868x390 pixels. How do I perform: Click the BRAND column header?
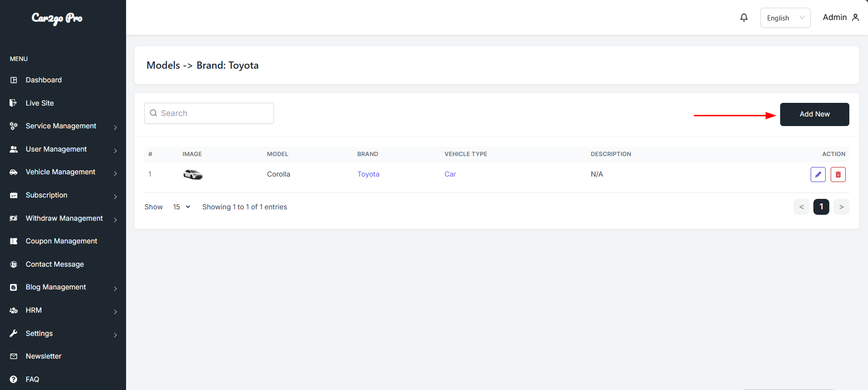click(368, 154)
